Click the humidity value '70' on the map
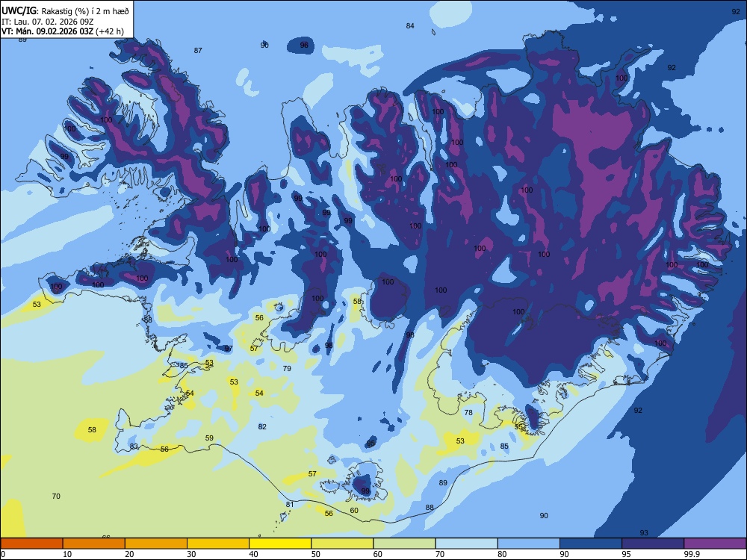 click(x=56, y=497)
